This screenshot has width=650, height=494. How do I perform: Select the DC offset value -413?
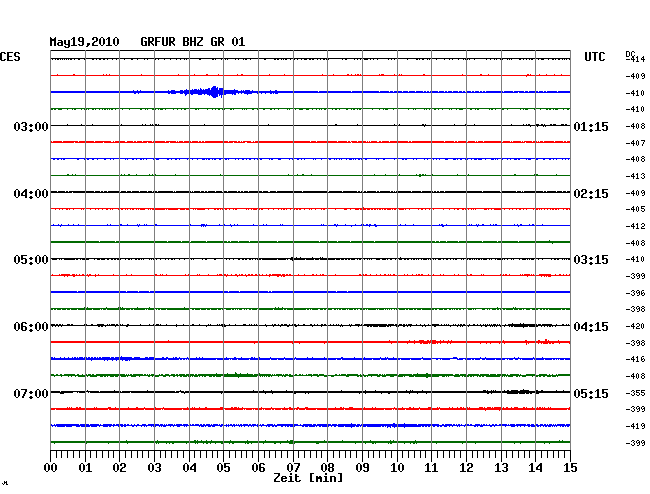pyautogui.click(x=635, y=176)
